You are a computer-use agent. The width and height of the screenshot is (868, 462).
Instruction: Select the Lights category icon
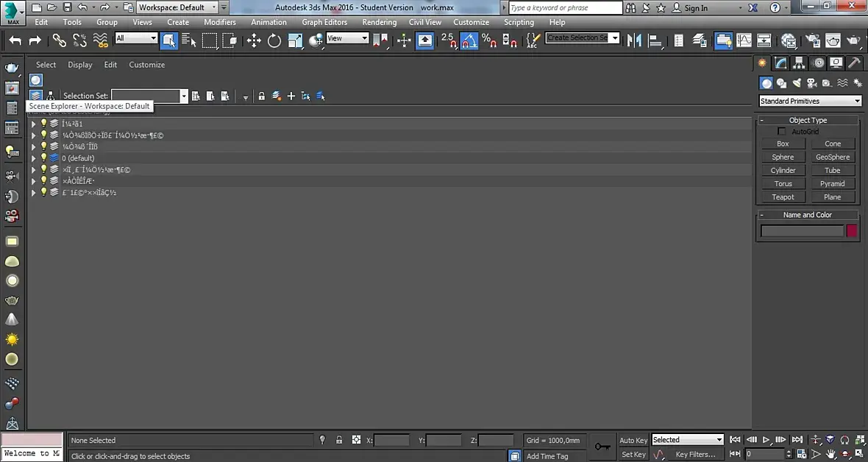[797, 83]
